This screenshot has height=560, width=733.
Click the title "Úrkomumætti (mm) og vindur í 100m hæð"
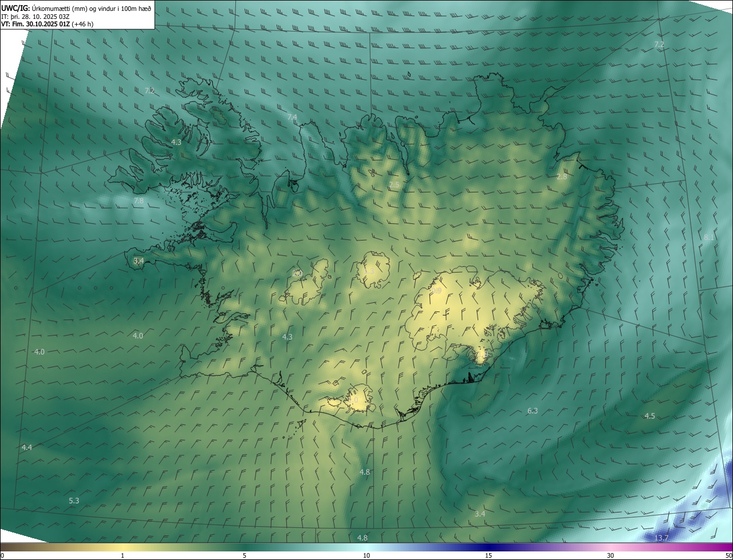tap(92, 8)
